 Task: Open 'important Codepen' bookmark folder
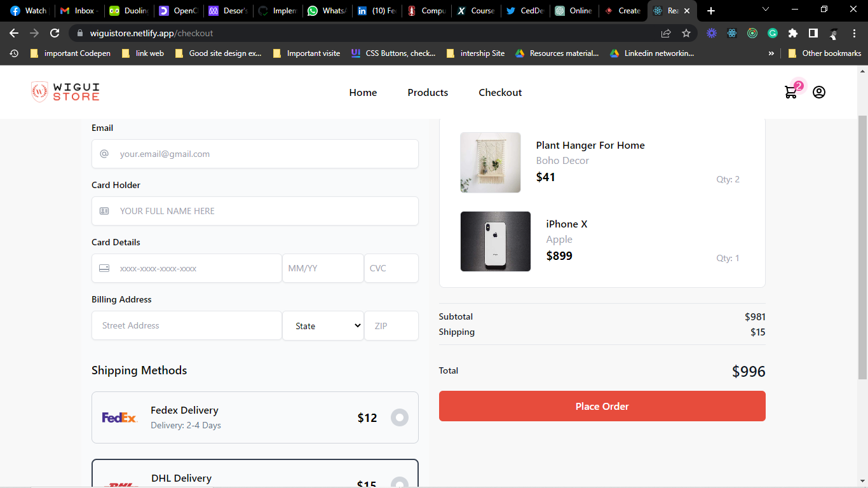[x=71, y=53]
